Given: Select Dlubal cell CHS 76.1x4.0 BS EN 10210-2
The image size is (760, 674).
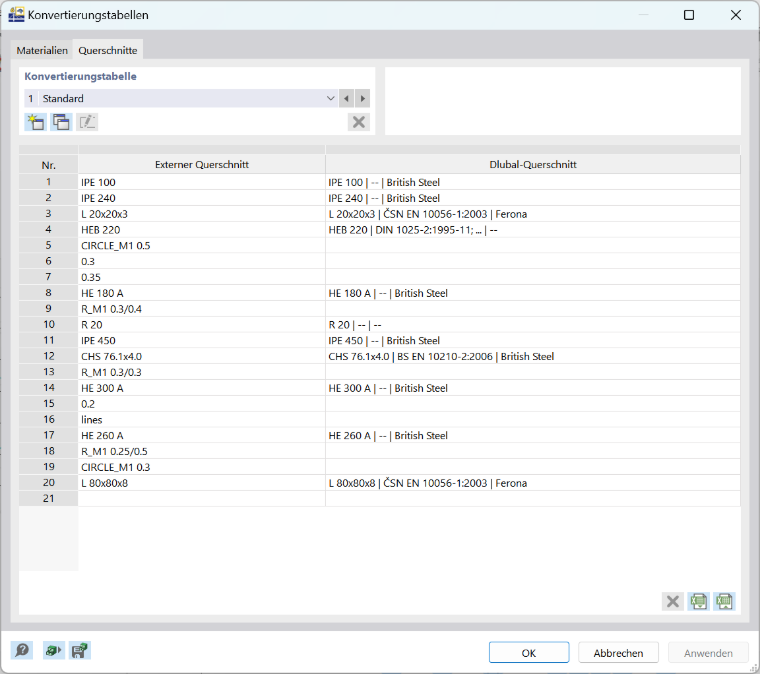Looking at the screenshot, I should [x=533, y=356].
